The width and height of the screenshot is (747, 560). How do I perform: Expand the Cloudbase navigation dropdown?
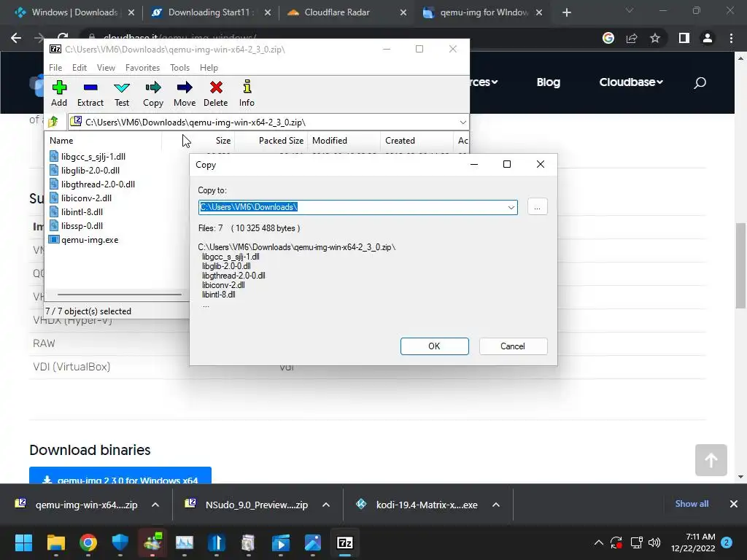click(x=631, y=82)
